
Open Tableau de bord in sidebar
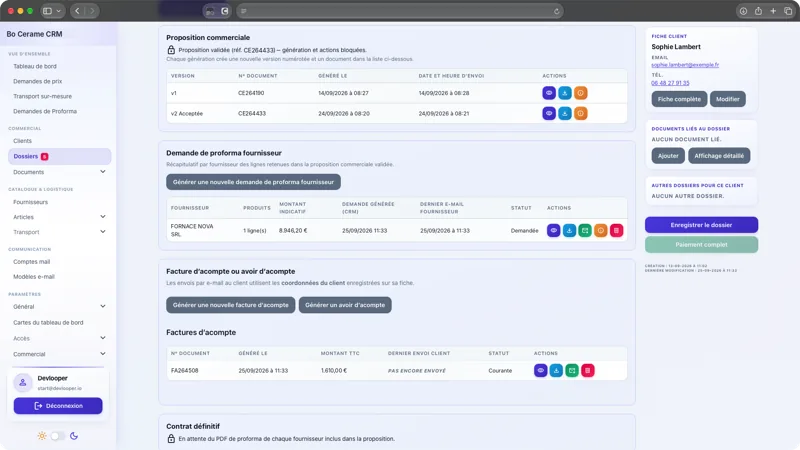[35, 66]
